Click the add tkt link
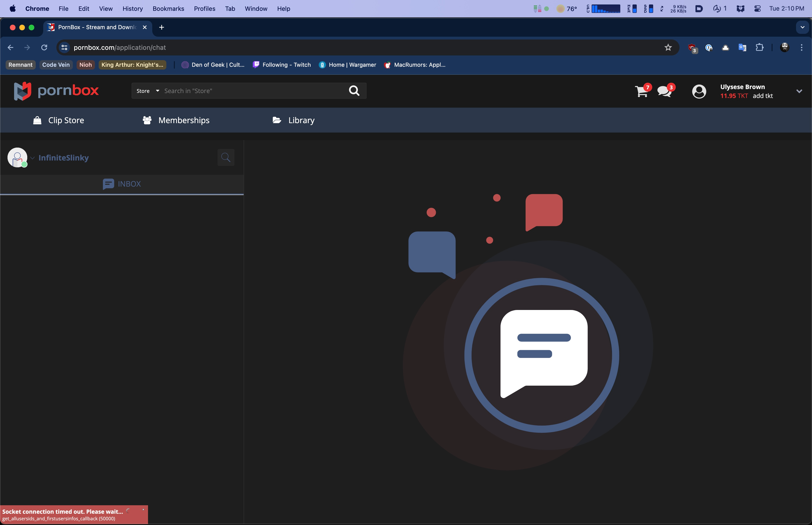Viewport: 812px width, 525px height. 762,96
